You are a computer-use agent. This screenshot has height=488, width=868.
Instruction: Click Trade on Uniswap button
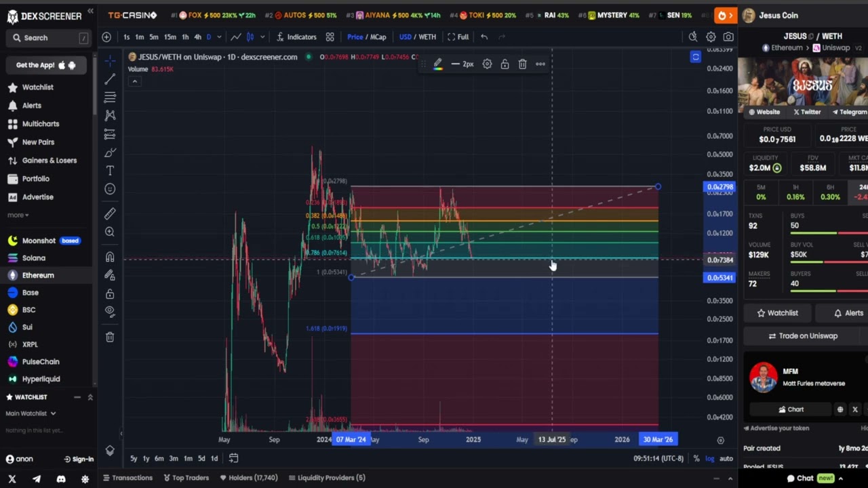pos(803,336)
